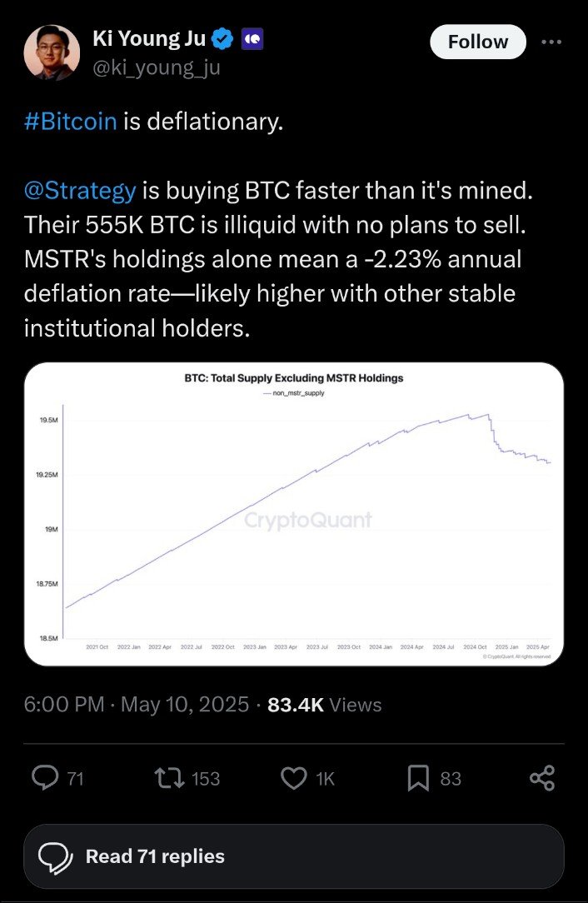The height and width of the screenshot is (903, 588).
Task: Open Read 71 replies
Action: click(294, 856)
